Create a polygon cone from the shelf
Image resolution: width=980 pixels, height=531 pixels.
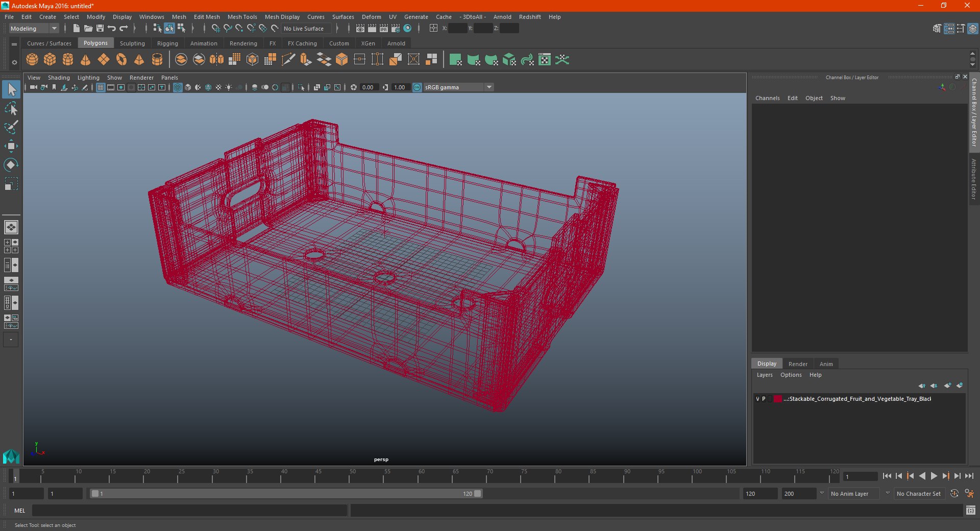(86, 60)
